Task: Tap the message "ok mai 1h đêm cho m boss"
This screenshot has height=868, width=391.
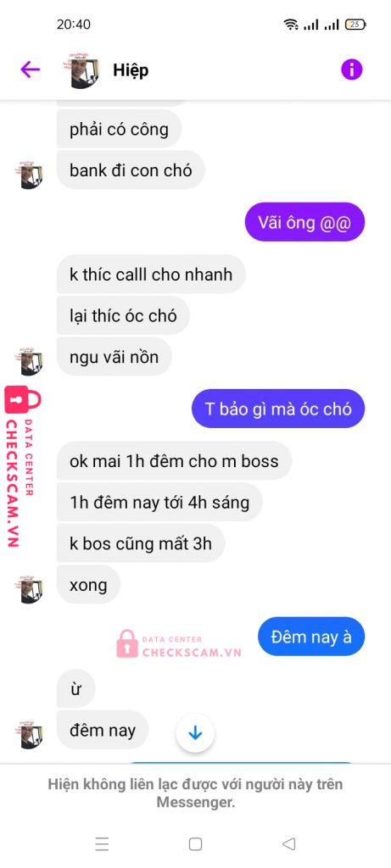Action: (x=174, y=460)
